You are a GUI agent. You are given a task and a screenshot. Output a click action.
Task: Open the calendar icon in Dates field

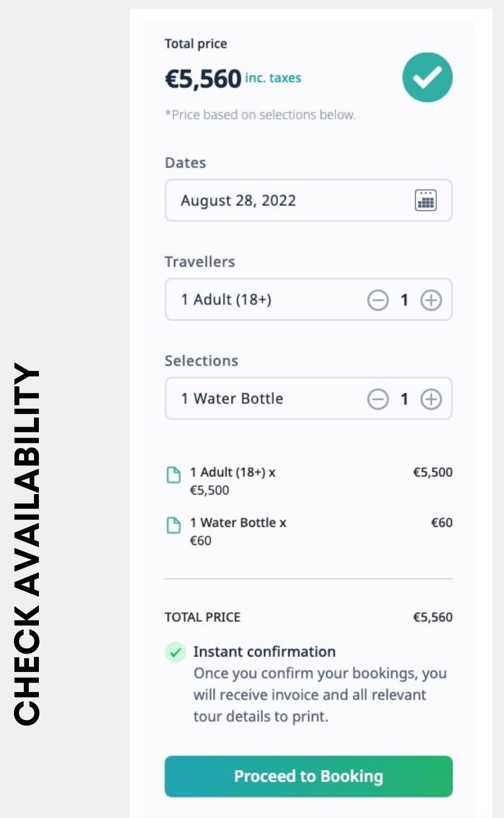(426, 200)
